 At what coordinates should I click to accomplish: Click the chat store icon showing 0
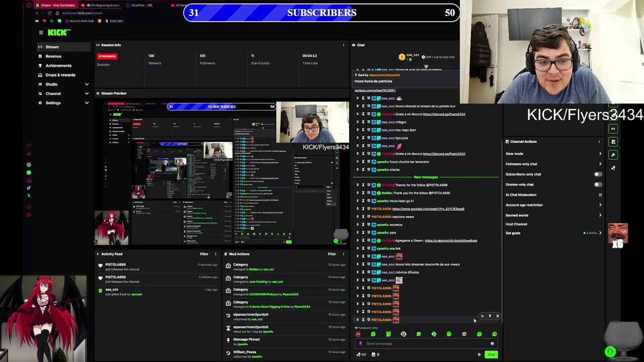coord(375,354)
